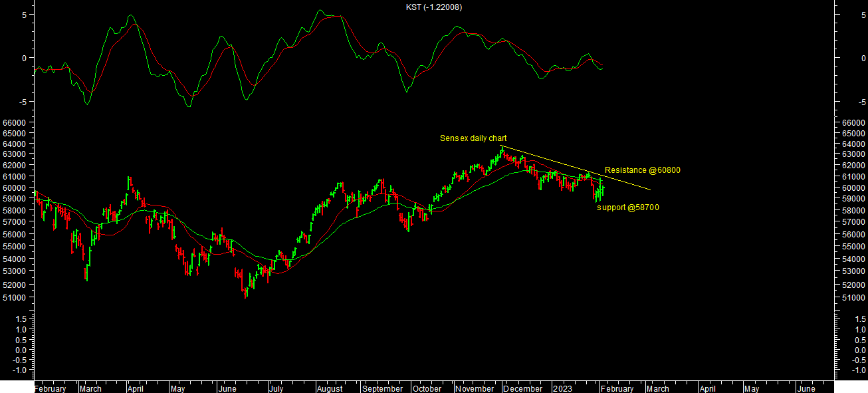The image size is (868, 393).
Task: Select the Sensex daily chart annotation
Action: tap(473, 138)
